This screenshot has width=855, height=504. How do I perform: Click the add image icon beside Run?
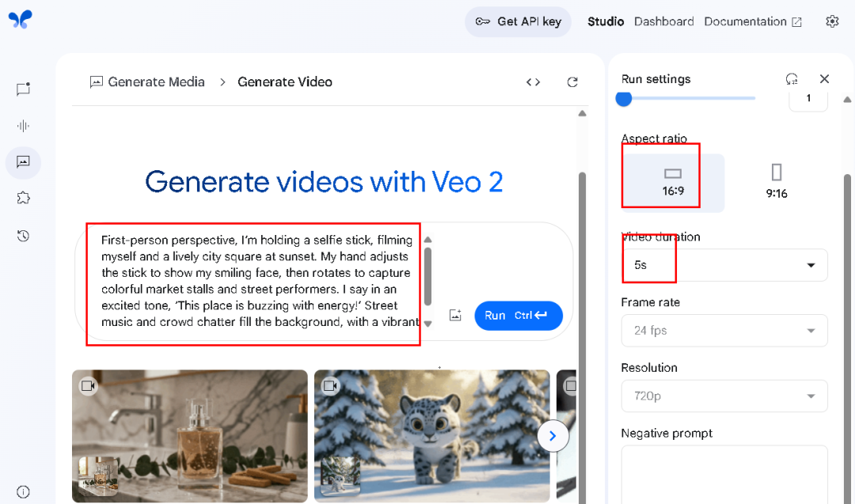point(455,315)
